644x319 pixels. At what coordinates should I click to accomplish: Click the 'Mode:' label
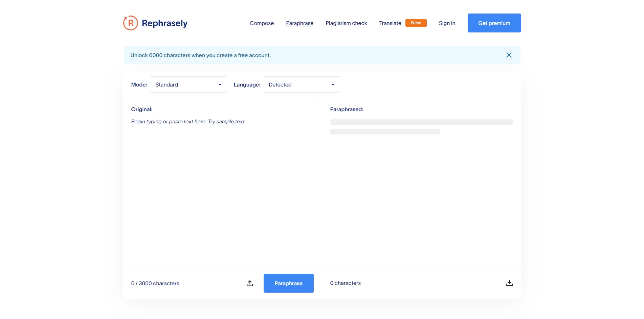(139, 84)
